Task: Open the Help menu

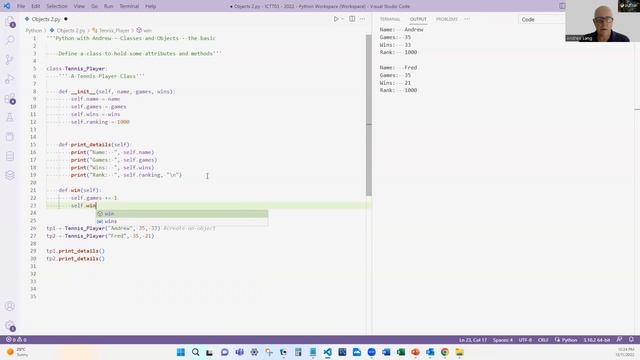Action: (151, 6)
